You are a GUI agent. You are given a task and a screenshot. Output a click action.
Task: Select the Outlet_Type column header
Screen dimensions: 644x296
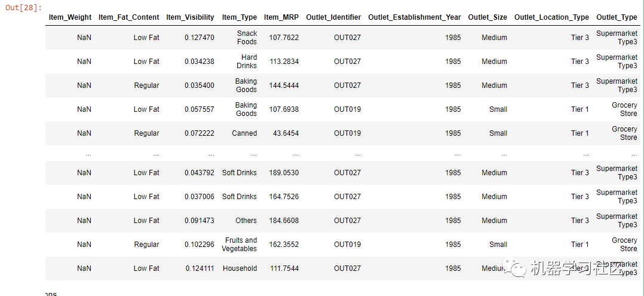(617, 17)
